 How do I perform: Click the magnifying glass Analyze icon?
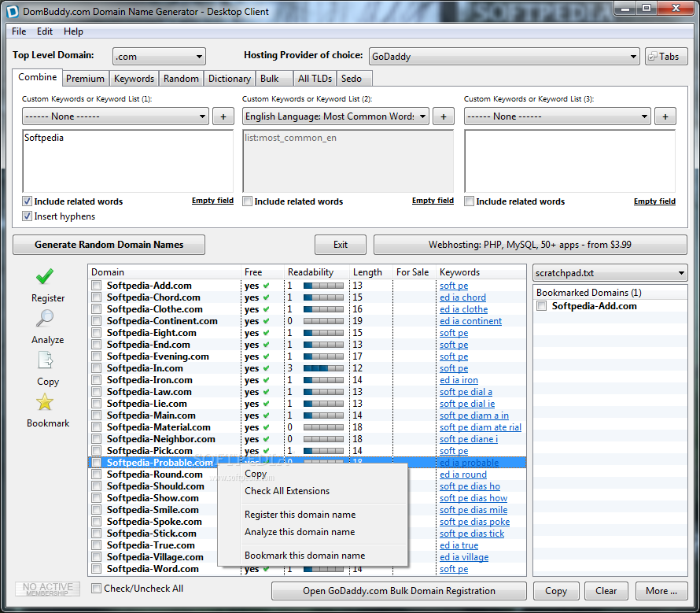45,318
